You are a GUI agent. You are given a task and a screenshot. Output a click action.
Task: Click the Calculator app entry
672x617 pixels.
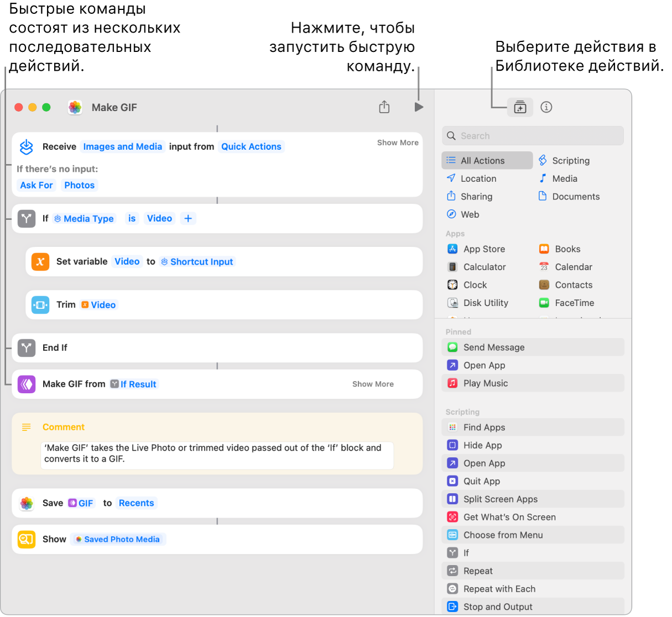[484, 267]
